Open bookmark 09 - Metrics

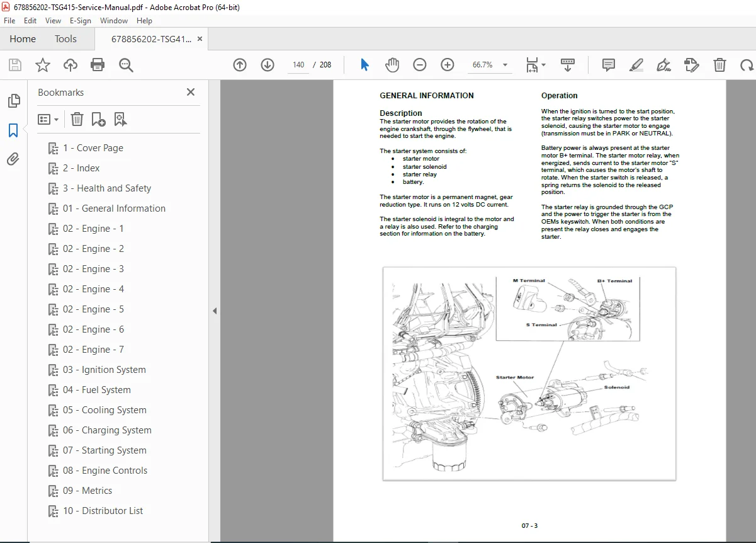[x=87, y=491]
